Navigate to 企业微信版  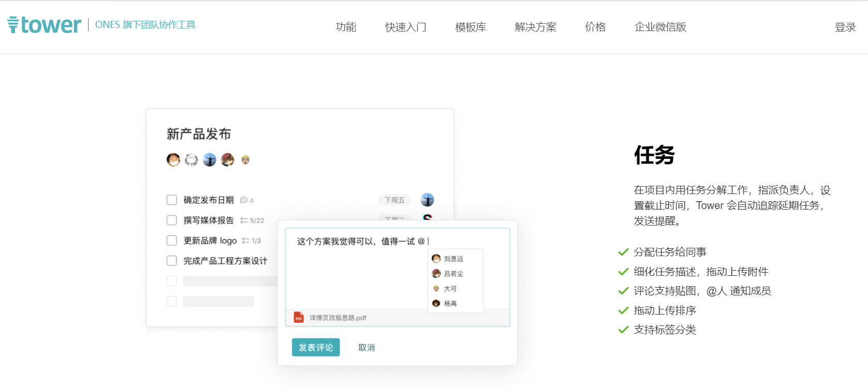(661, 27)
